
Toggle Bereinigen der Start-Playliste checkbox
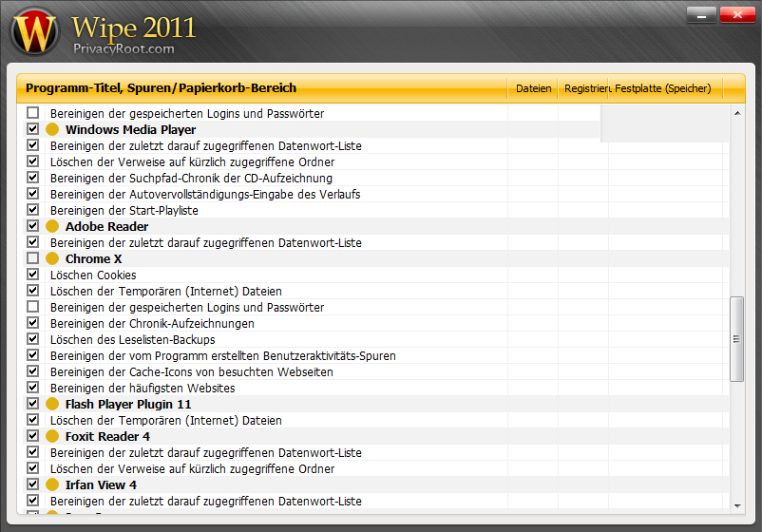(x=32, y=209)
